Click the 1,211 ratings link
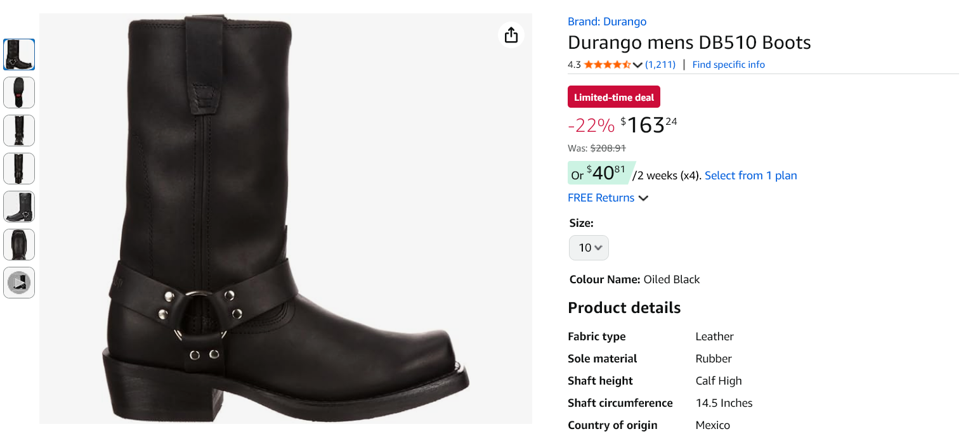Screen dimensions: 980x448 (x=660, y=65)
